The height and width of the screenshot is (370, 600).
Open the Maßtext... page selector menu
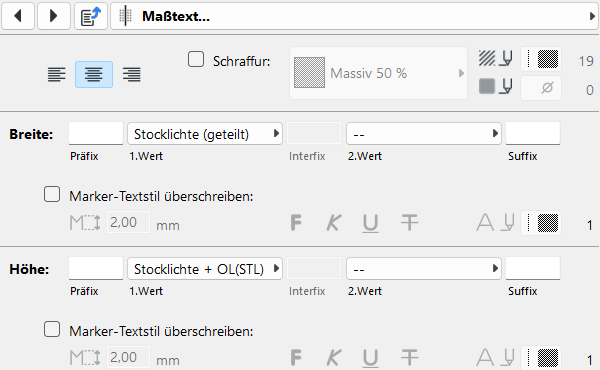click(354, 16)
